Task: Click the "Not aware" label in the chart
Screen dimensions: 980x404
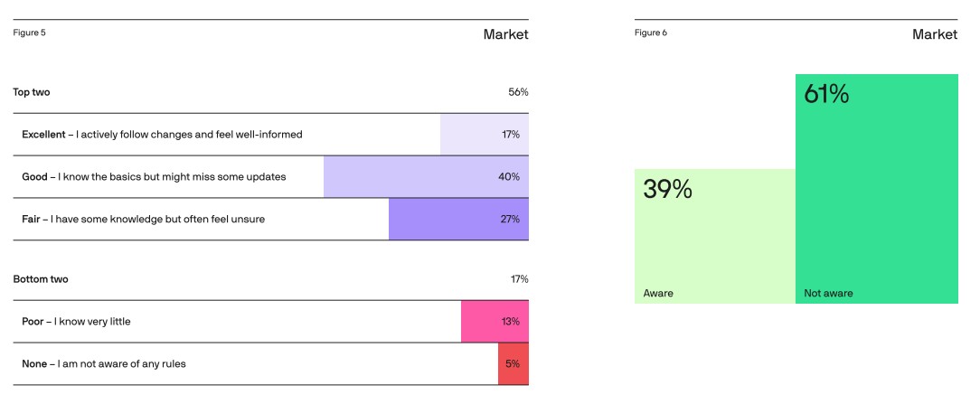Action: tap(828, 294)
